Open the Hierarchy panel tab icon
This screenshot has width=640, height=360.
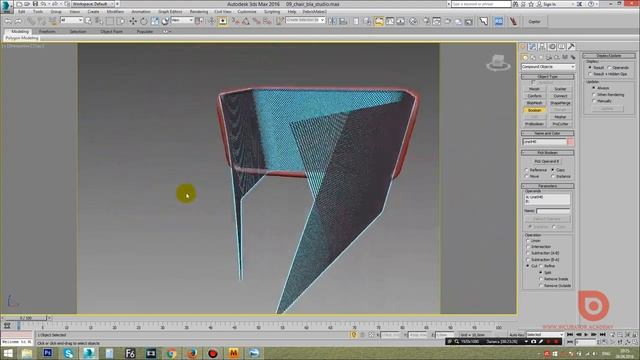point(542,47)
